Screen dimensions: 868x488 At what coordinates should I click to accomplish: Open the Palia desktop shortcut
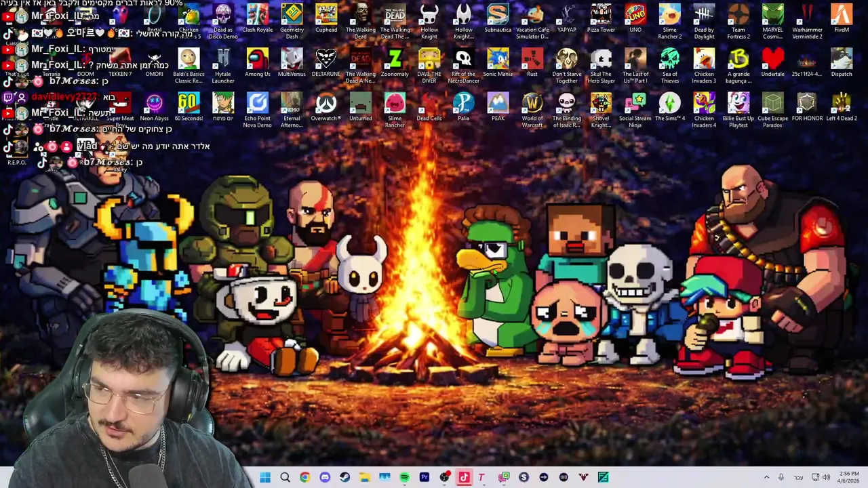[463, 107]
